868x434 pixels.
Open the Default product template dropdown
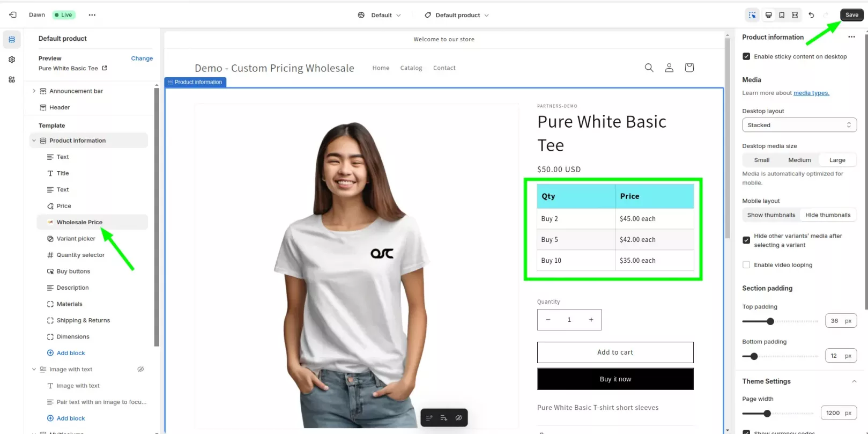(457, 15)
